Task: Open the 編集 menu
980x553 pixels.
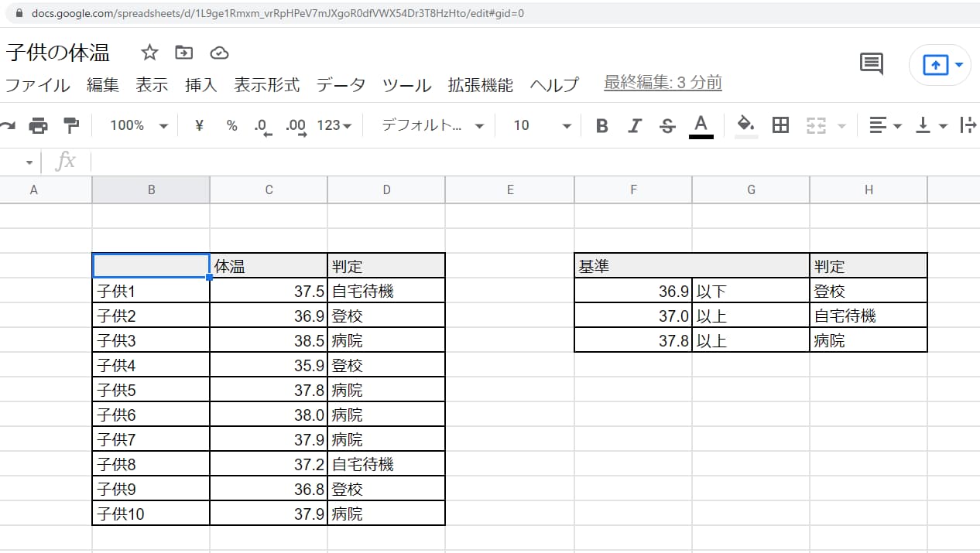Action: click(103, 85)
